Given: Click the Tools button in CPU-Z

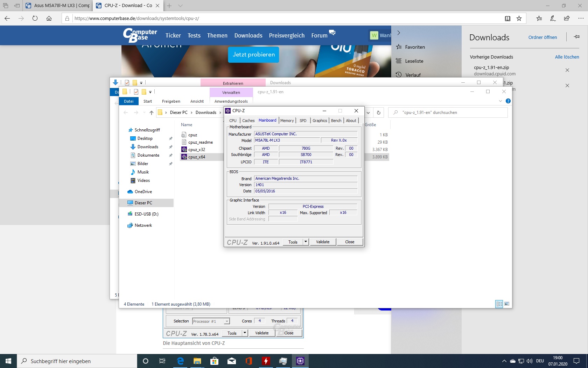Looking at the screenshot, I should point(293,242).
